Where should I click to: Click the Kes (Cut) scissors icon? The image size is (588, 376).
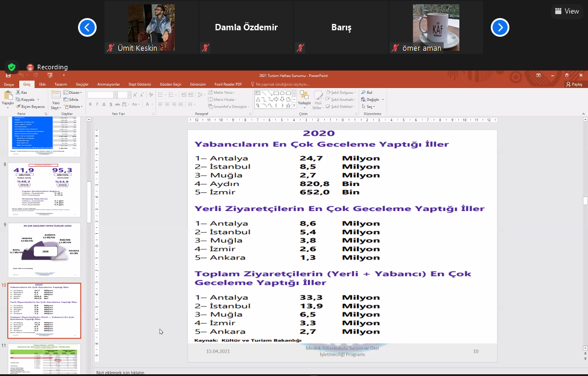17,93
